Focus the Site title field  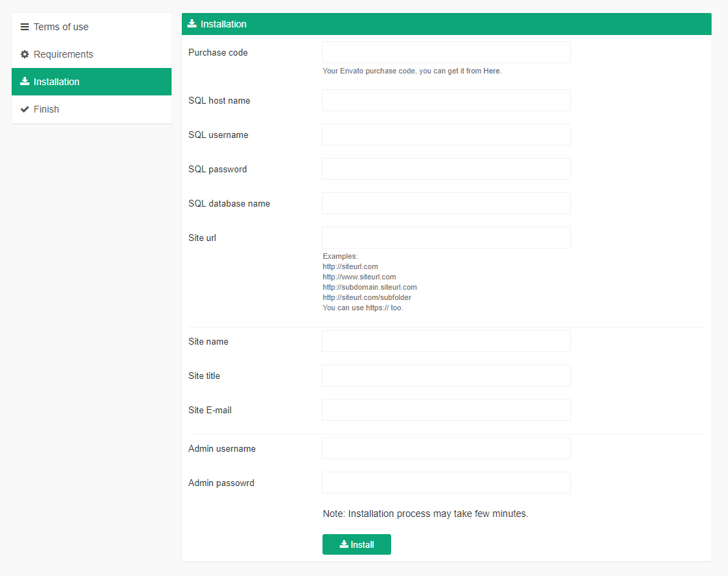click(446, 376)
